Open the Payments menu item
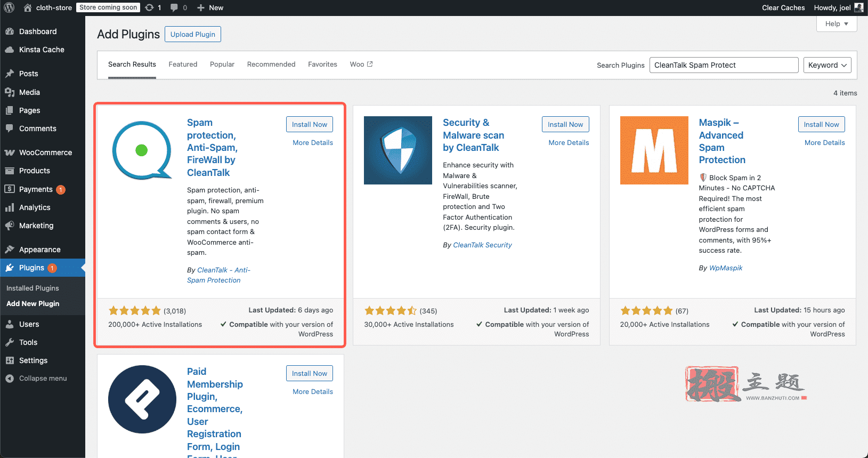 click(x=43, y=189)
